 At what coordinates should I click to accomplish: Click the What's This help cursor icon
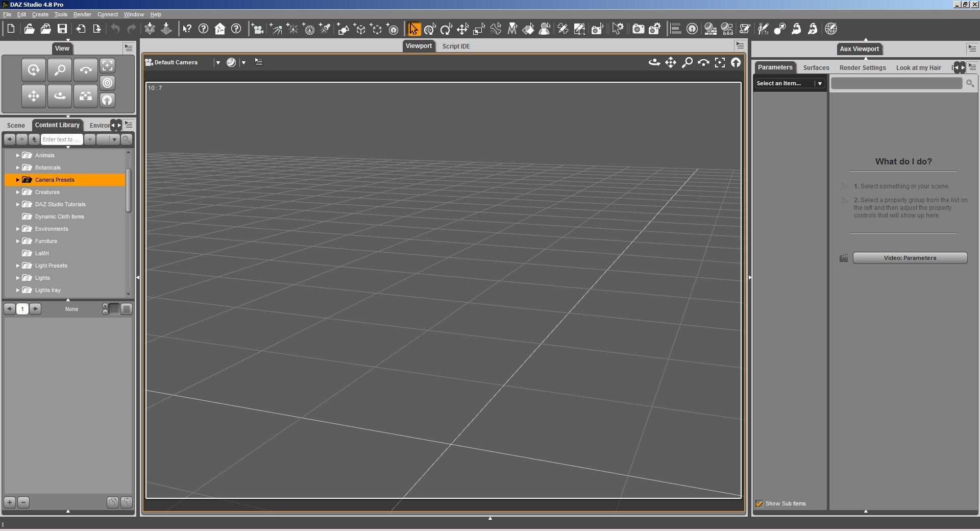point(187,29)
